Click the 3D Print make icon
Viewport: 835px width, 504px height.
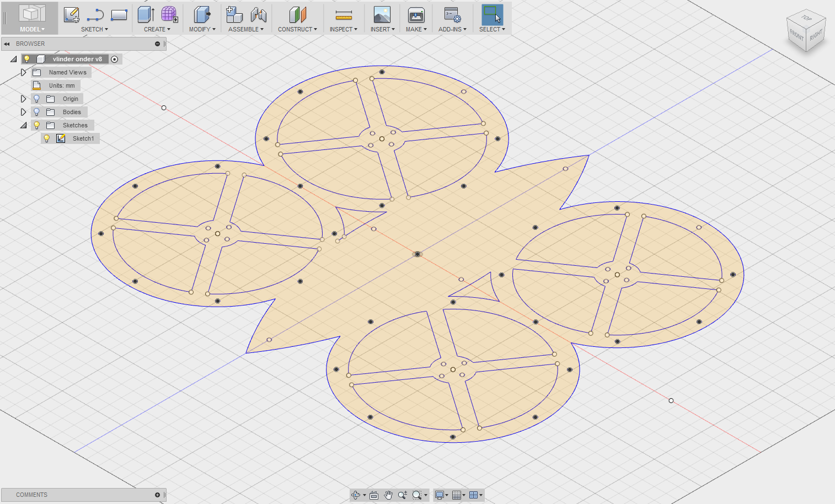(x=416, y=15)
